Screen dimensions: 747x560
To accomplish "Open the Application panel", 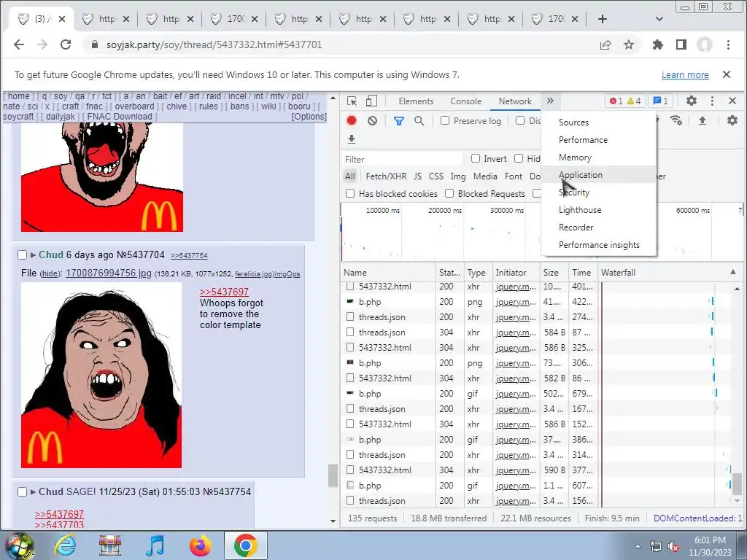I will pos(599,175).
